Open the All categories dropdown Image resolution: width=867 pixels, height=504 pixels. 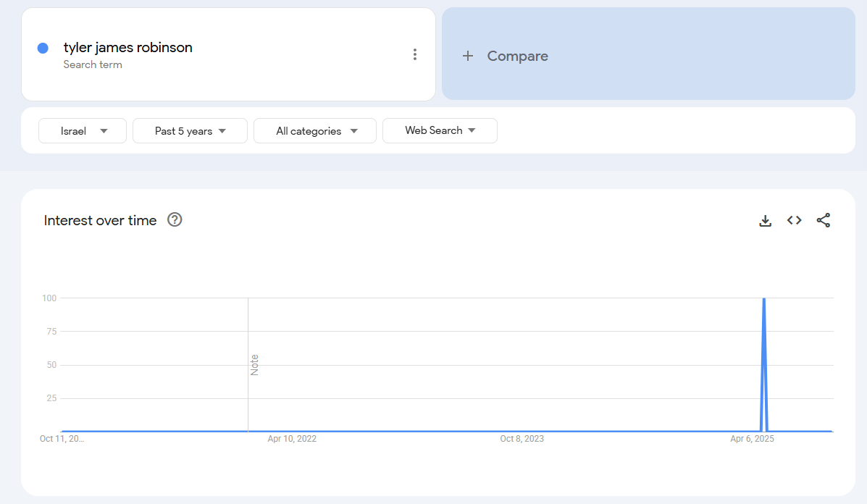[314, 131]
